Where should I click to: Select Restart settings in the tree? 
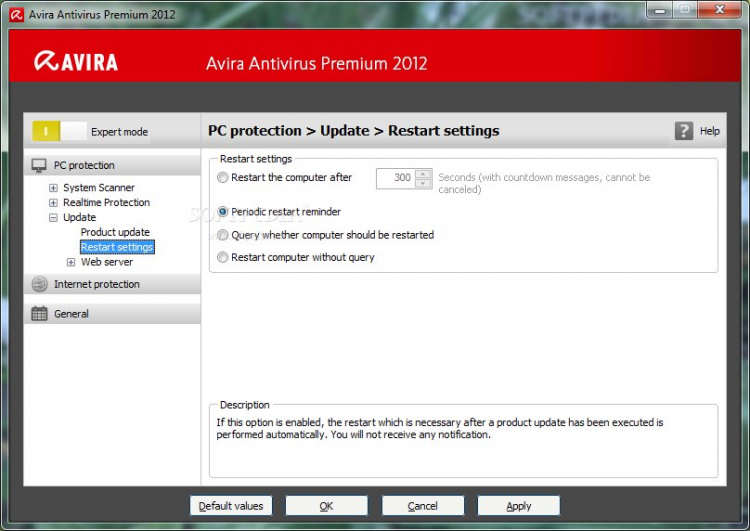(x=117, y=247)
